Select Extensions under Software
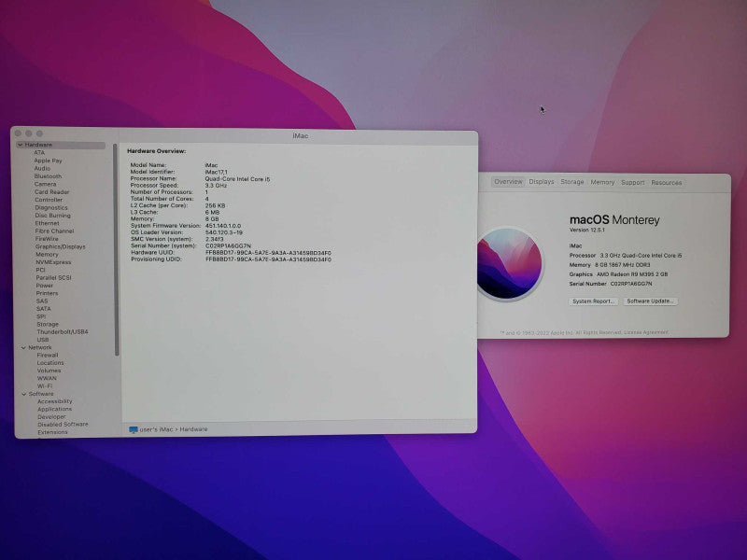The height and width of the screenshot is (560, 747). (x=52, y=432)
